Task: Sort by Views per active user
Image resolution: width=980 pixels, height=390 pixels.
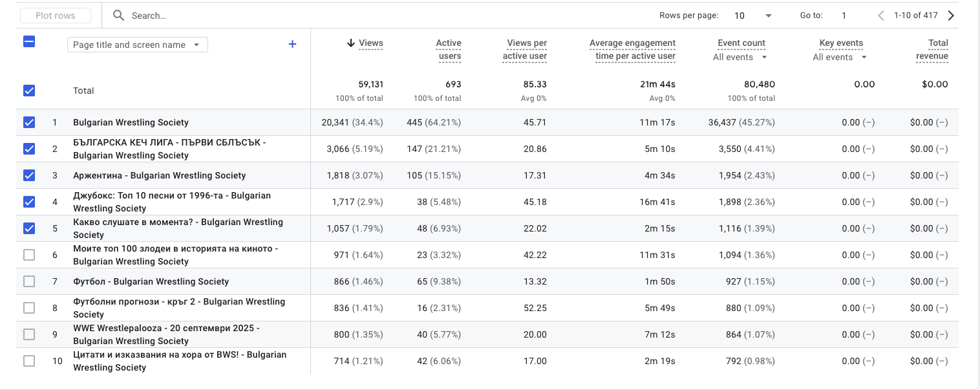Action: pos(526,49)
